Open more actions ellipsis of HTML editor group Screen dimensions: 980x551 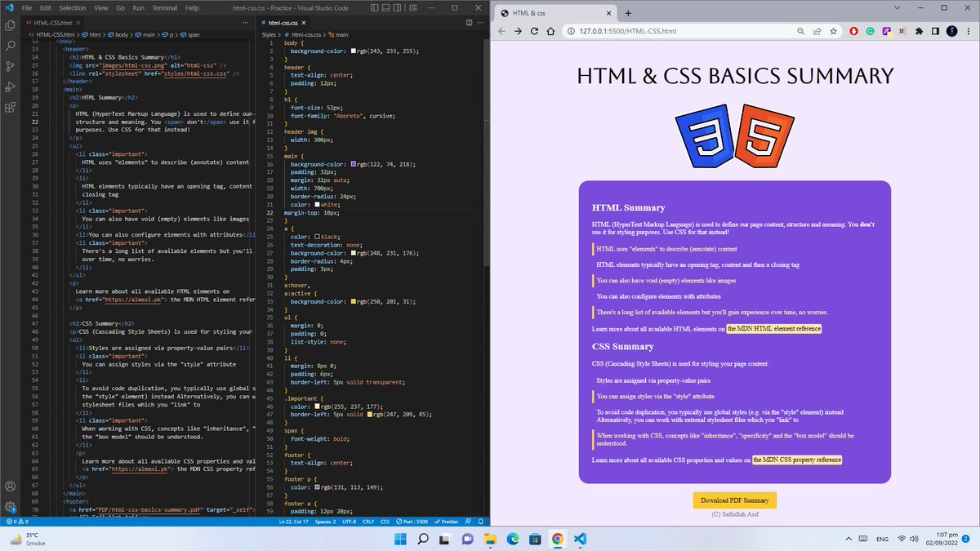coord(247,23)
